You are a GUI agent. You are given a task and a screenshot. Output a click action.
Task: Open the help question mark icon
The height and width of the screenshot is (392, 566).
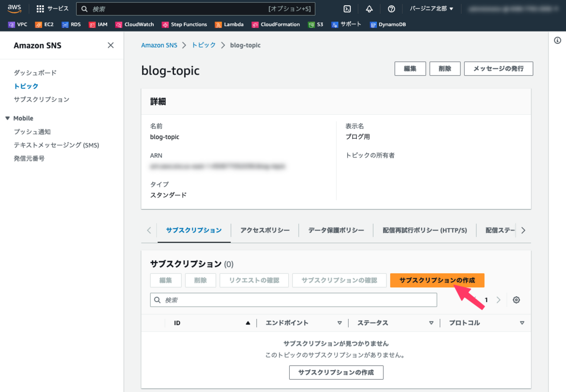click(x=391, y=8)
